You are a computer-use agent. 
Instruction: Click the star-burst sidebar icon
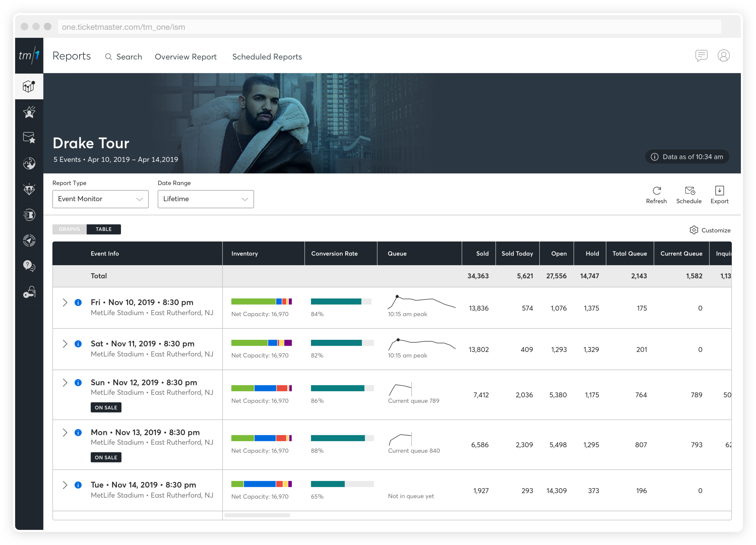[x=29, y=112]
